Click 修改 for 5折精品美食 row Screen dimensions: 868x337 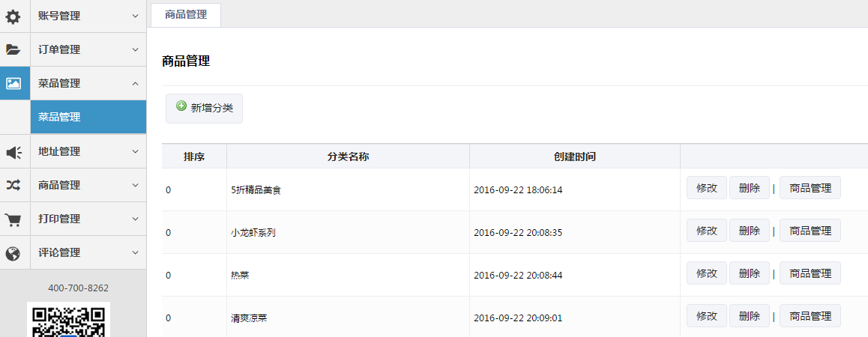[x=707, y=188]
